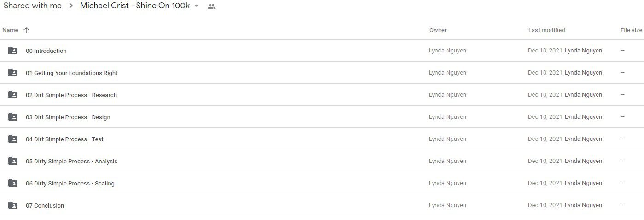This screenshot has height=220, width=644.
Task: Expand the Michael Crist - Shine On 100k dropdown arrow
Action: tap(197, 6)
